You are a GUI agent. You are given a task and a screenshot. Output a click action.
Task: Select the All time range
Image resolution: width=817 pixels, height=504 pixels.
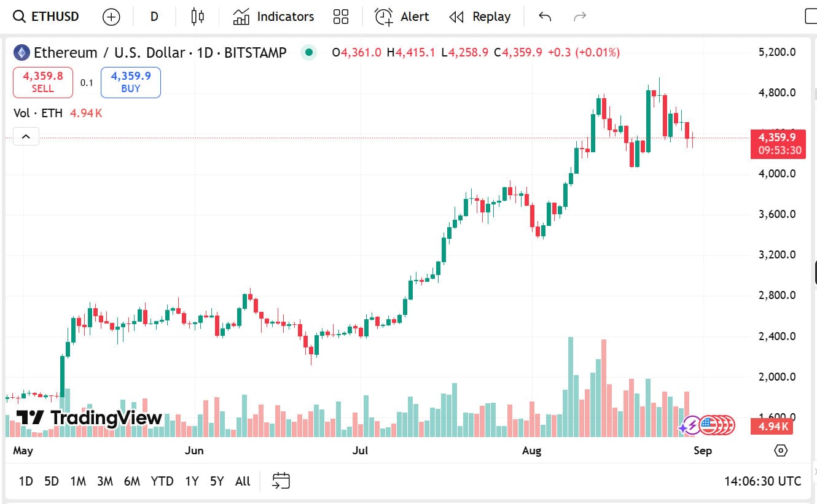tap(243, 481)
